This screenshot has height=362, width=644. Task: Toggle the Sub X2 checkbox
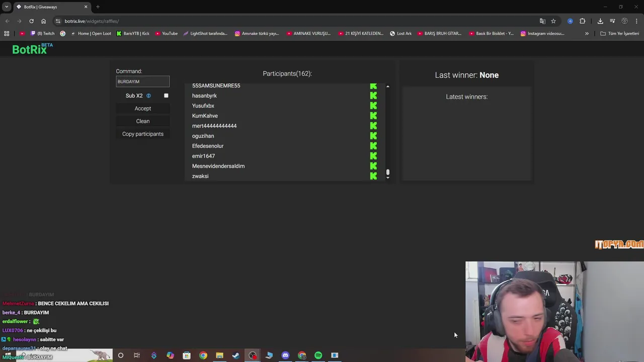coord(166,96)
